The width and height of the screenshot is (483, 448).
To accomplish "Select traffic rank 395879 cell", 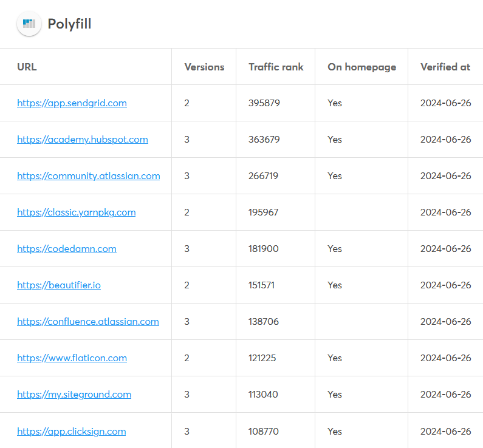I will (x=264, y=103).
